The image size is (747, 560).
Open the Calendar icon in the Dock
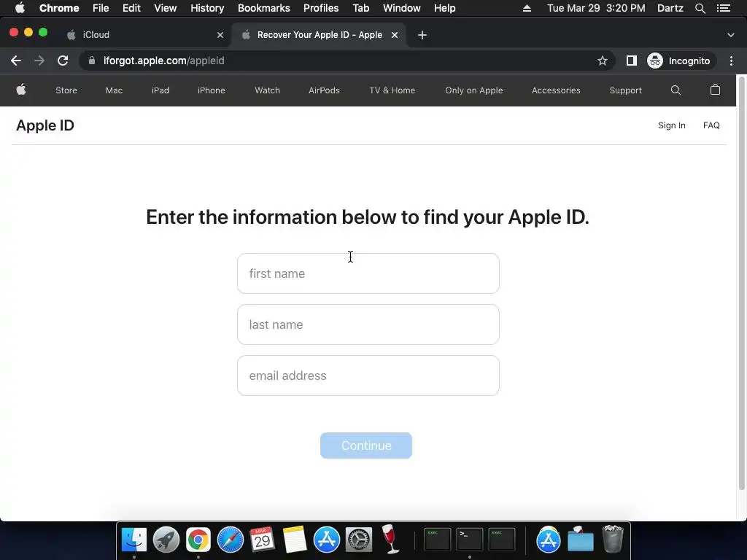pyautogui.click(x=262, y=540)
